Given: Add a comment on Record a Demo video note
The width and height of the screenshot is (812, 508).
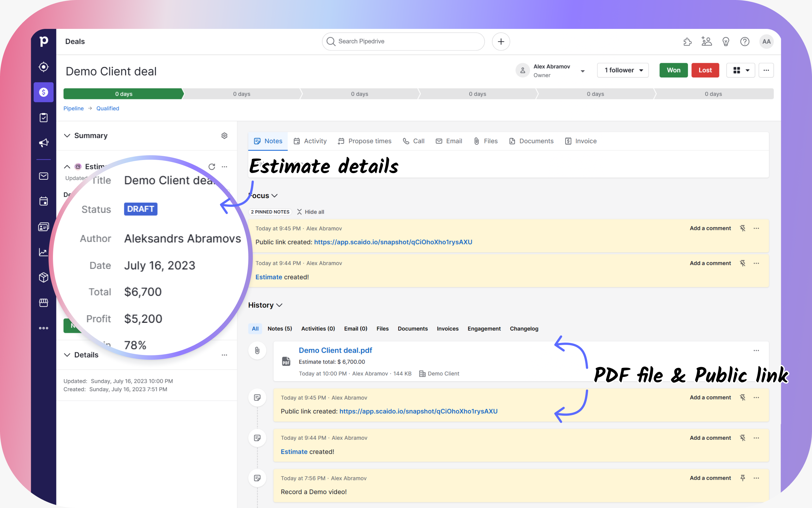Looking at the screenshot, I should tap(710, 478).
